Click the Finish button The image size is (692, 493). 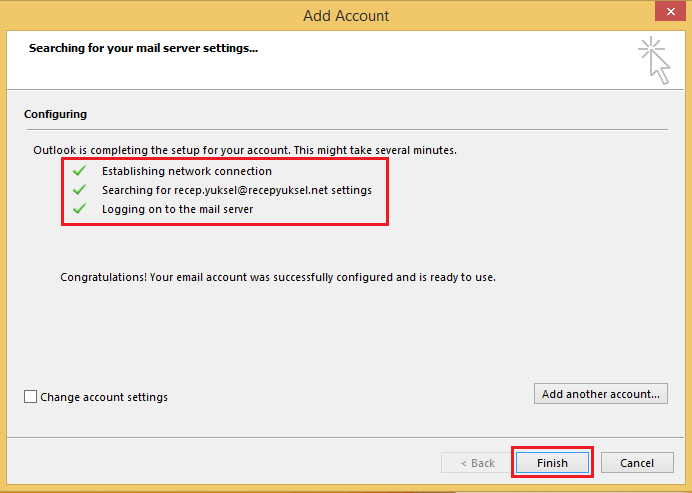tap(552, 463)
